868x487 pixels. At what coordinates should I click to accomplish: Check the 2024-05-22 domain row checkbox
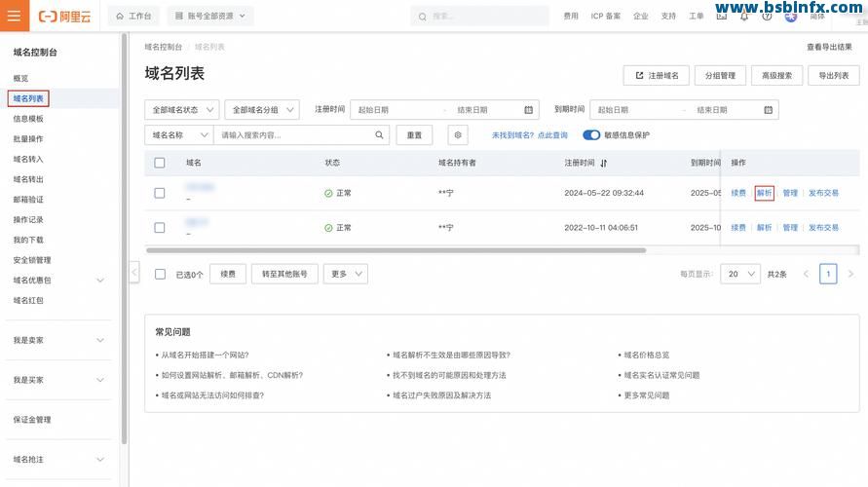pos(160,193)
